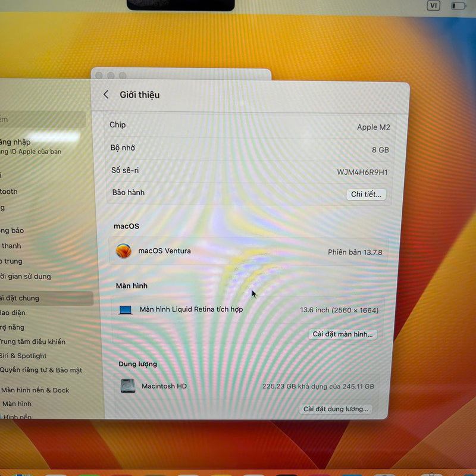Click the Liquid Retina display icon
476x476 pixels.
coord(126,310)
